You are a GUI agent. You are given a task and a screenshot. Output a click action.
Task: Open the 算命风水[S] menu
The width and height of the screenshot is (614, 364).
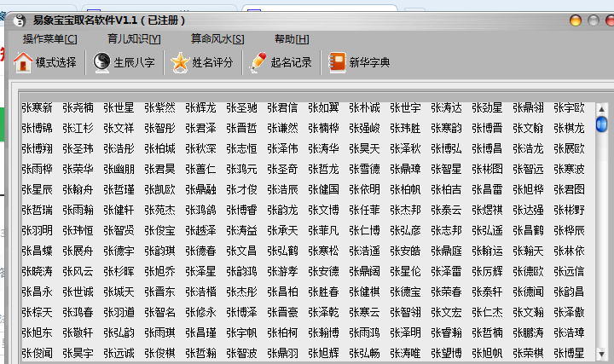point(217,38)
